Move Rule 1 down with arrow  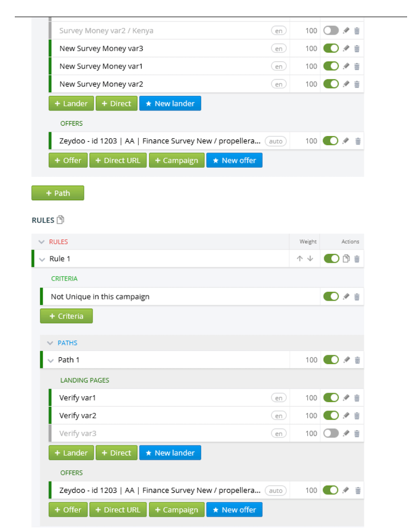pyautogui.click(x=310, y=259)
